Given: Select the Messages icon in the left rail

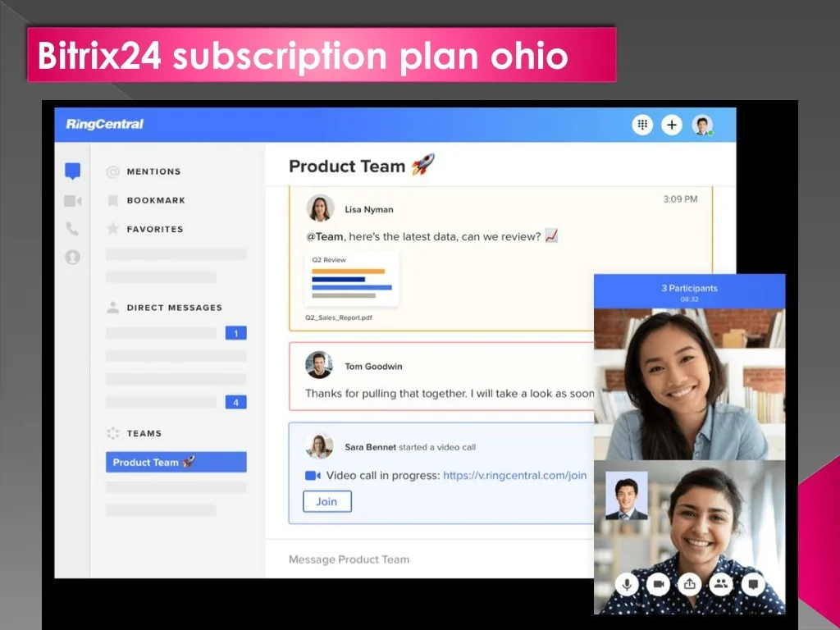Looking at the screenshot, I should (x=72, y=171).
